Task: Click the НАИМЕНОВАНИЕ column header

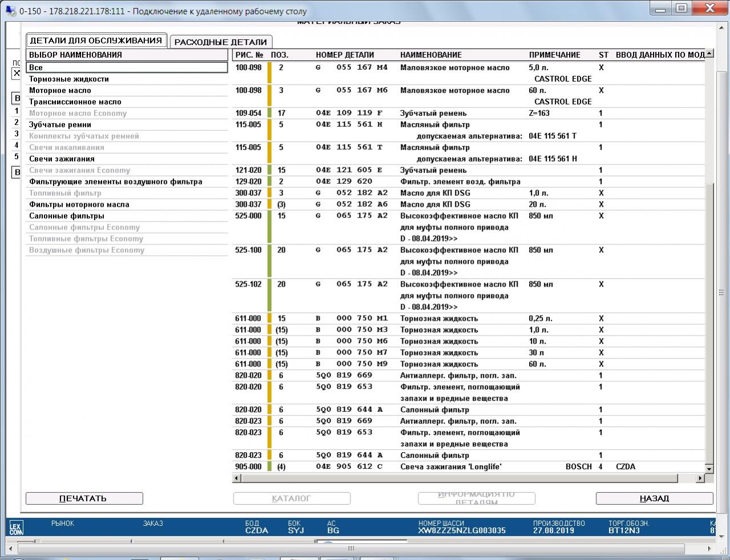Action: tap(431, 55)
